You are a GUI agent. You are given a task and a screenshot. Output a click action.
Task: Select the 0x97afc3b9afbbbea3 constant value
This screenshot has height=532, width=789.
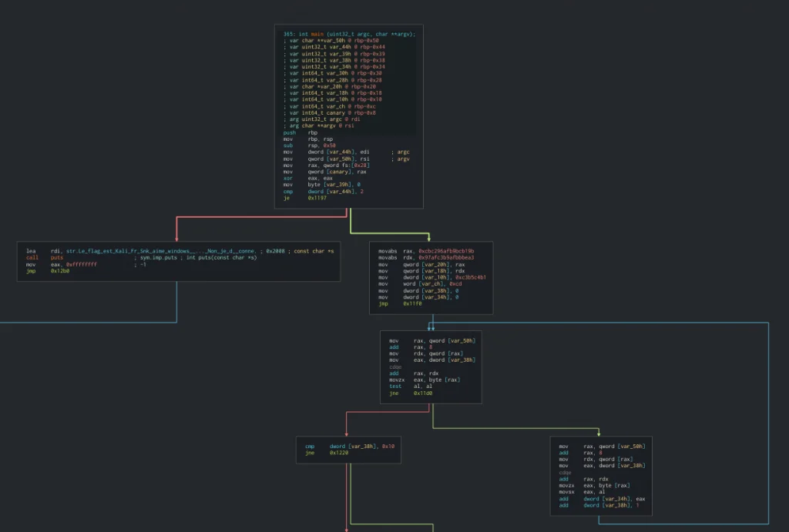[446, 257]
